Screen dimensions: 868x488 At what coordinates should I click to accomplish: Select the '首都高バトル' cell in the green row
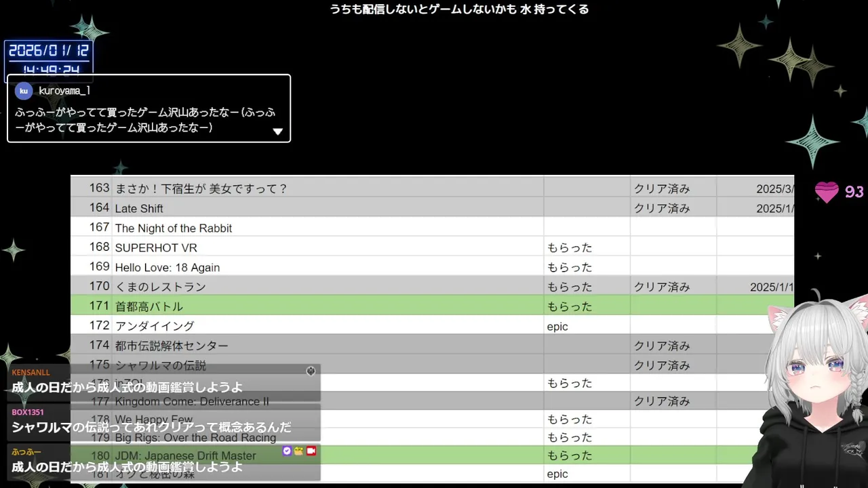point(328,306)
